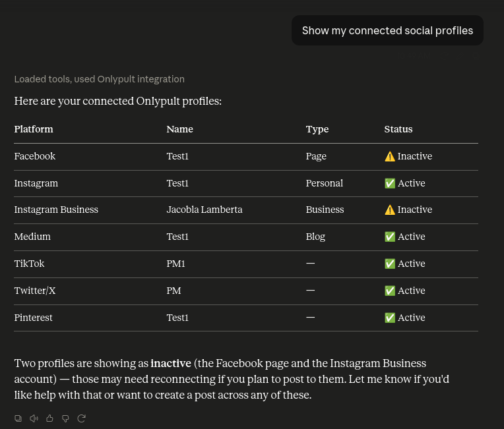Screen dimensions: 504x429
Task: Select the Instagram Business platform cell
Action: tap(56, 210)
